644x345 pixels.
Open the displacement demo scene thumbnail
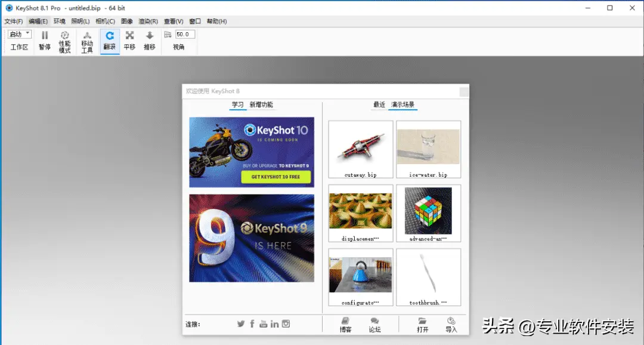361,213
